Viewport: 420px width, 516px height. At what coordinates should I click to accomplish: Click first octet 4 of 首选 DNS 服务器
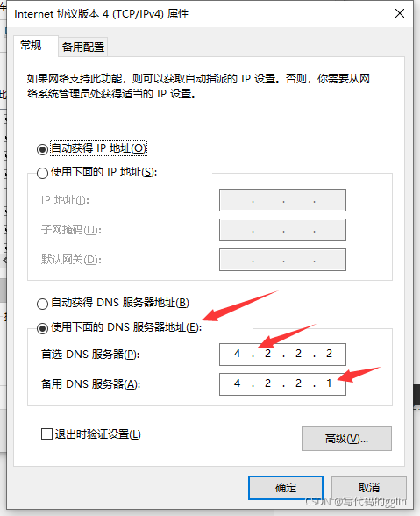pyautogui.click(x=237, y=354)
